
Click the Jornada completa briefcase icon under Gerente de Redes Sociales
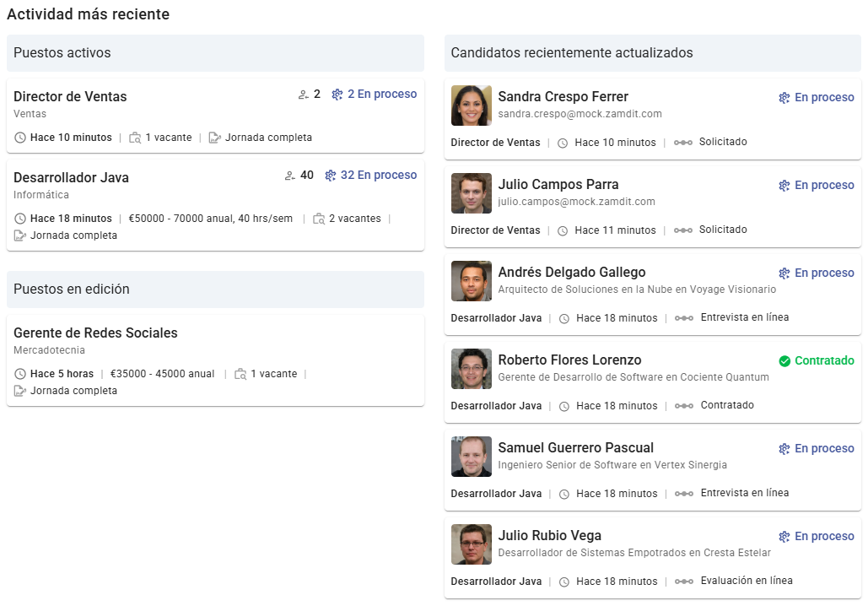click(19, 390)
